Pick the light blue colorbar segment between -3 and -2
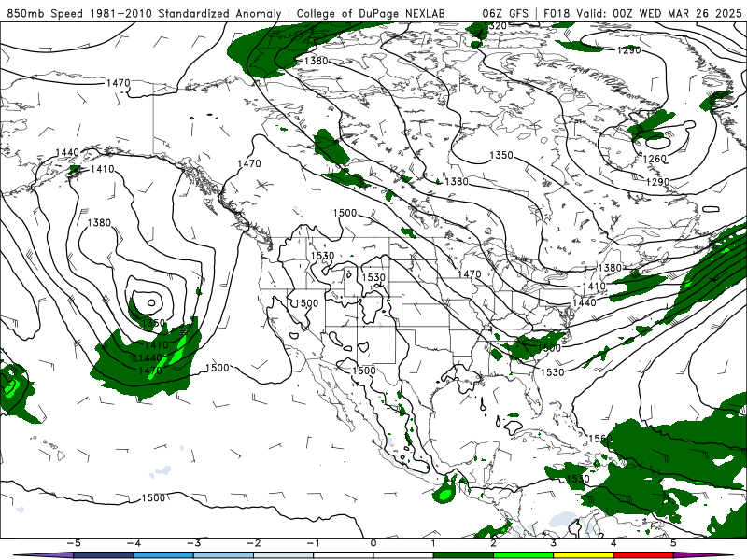The height and width of the screenshot is (560, 747). (223, 555)
